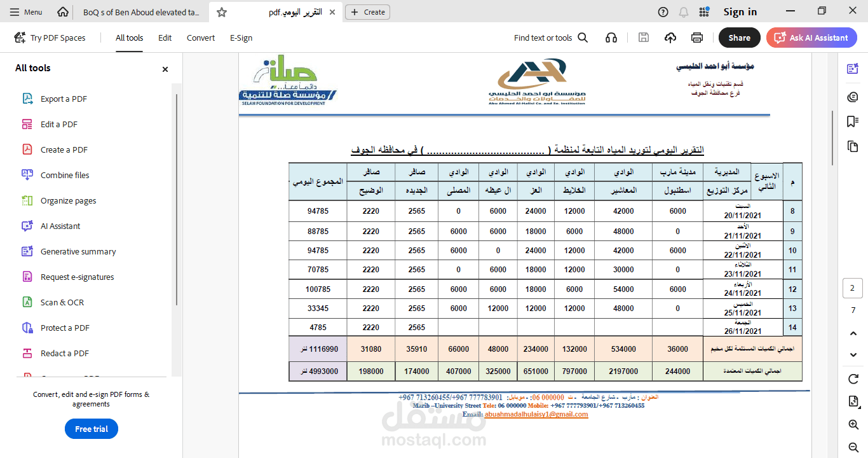This screenshot has height=458, width=868.
Task: Click the cell value 100785
Action: click(x=318, y=289)
